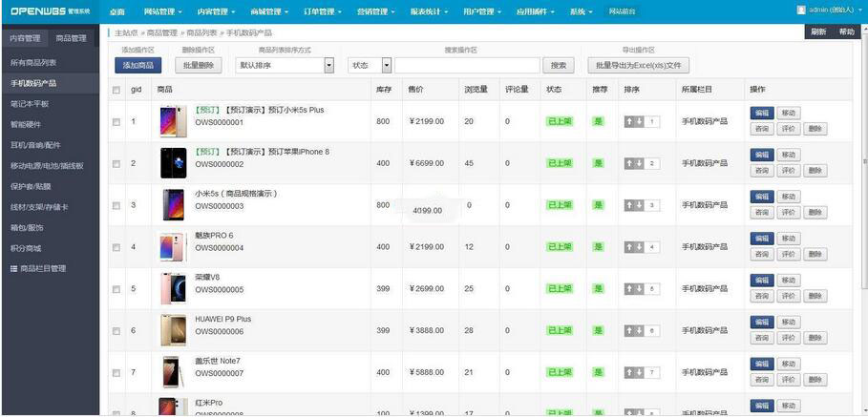Move 荣耀V8 down in ordering
Viewport: 868px width, 417px height.
639,289
